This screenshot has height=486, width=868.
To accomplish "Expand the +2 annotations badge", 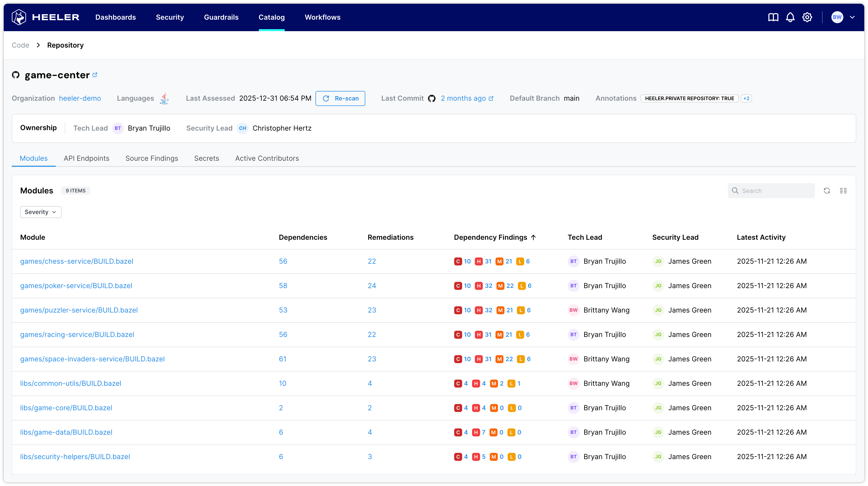I will 746,98.
